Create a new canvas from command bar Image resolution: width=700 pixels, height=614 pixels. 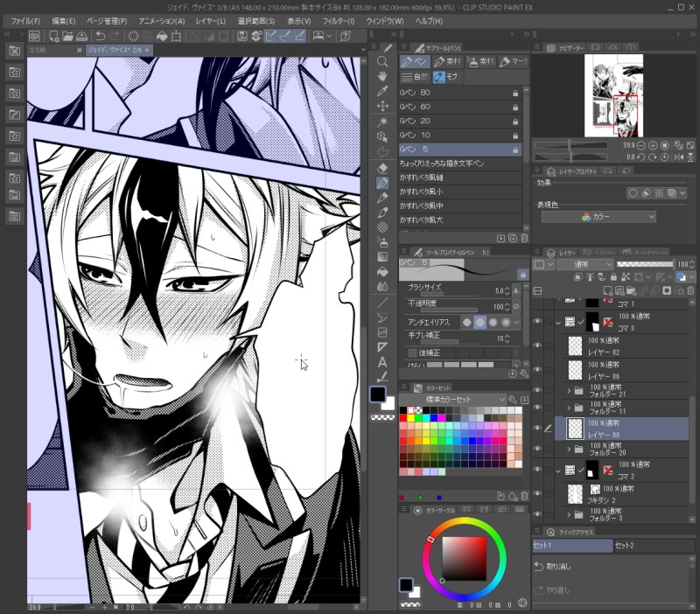click(53, 36)
